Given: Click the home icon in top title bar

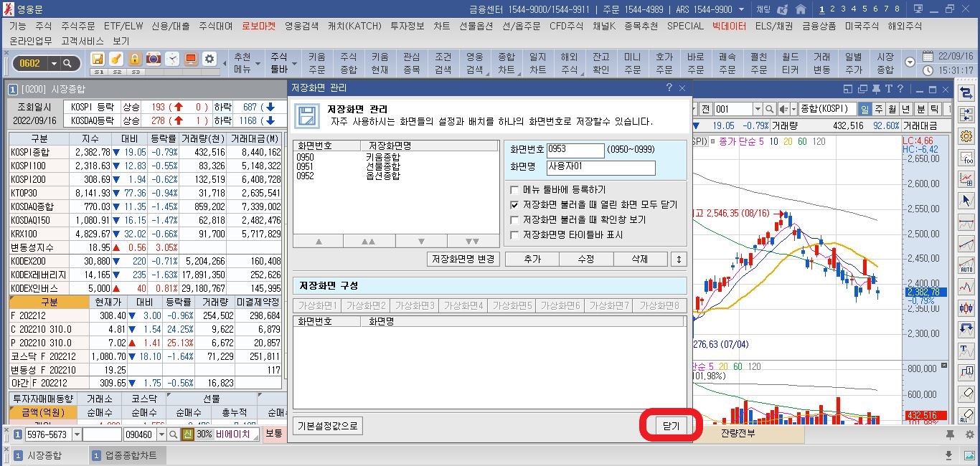Looking at the screenshot, I should [801, 9].
